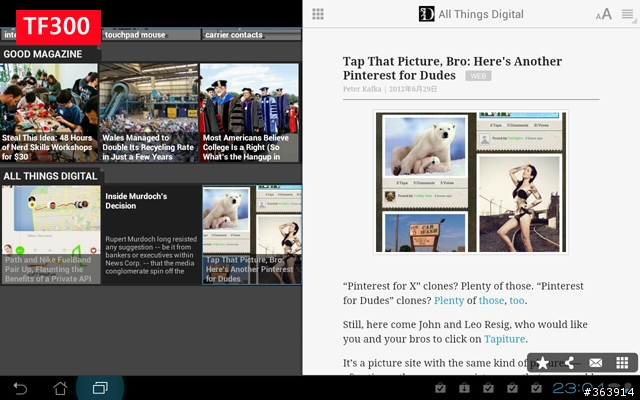Tap the author name Peter Kafka

[362, 89]
